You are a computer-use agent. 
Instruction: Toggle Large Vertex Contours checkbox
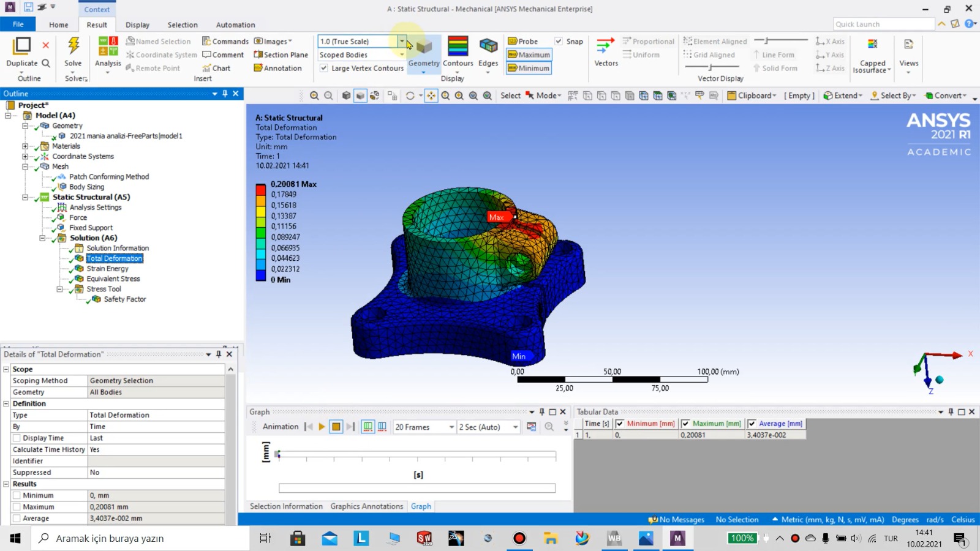coord(323,69)
